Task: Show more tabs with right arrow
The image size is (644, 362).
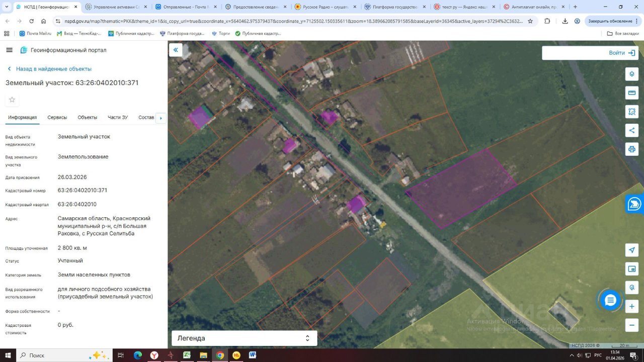Action: [x=161, y=118]
